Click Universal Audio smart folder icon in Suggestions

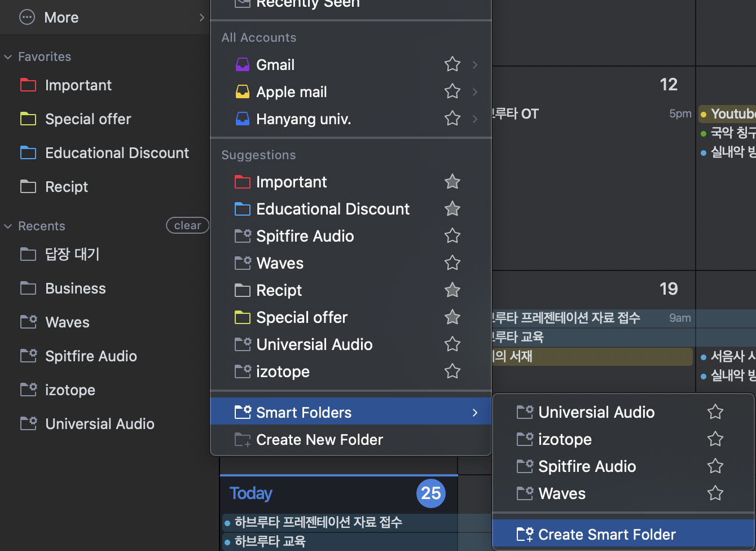point(243,344)
